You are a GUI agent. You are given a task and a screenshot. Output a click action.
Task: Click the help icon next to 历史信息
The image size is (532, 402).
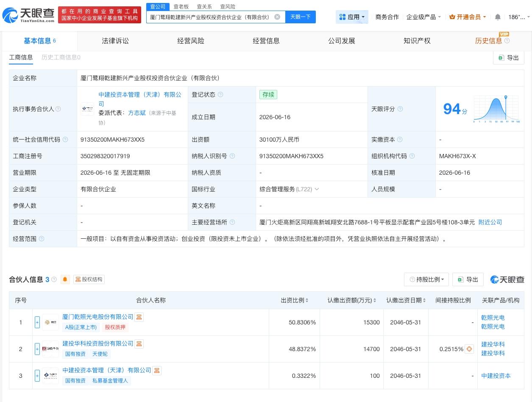click(x=507, y=41)
